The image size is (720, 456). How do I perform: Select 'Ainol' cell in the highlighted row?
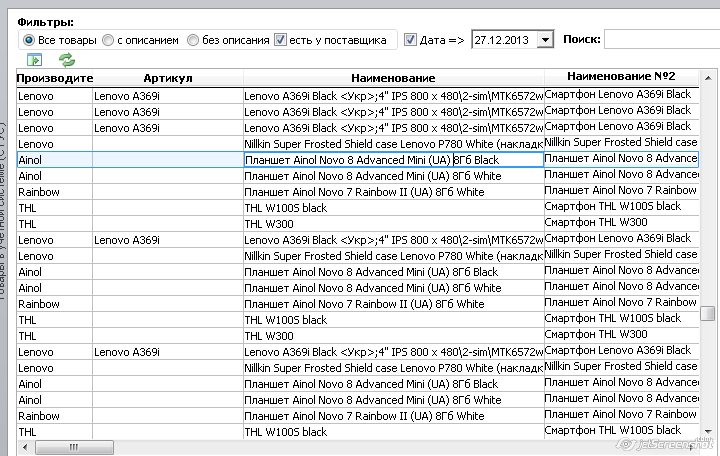tap(55, 160)
